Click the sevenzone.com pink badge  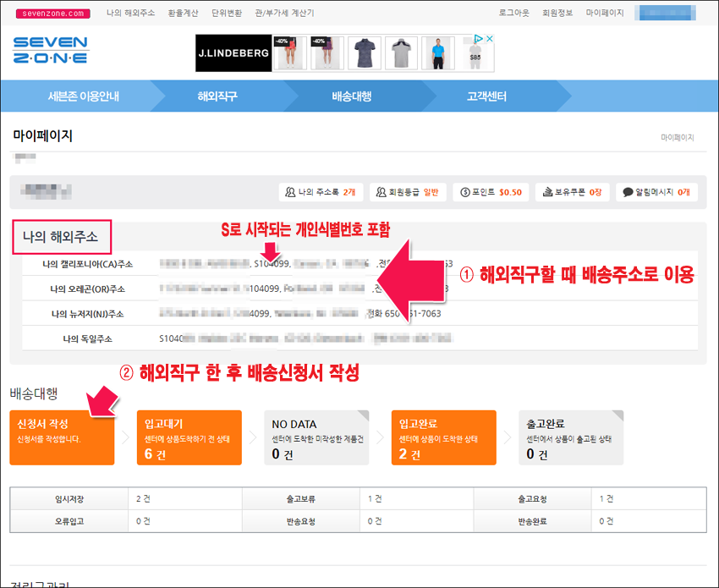click(52, 14)
